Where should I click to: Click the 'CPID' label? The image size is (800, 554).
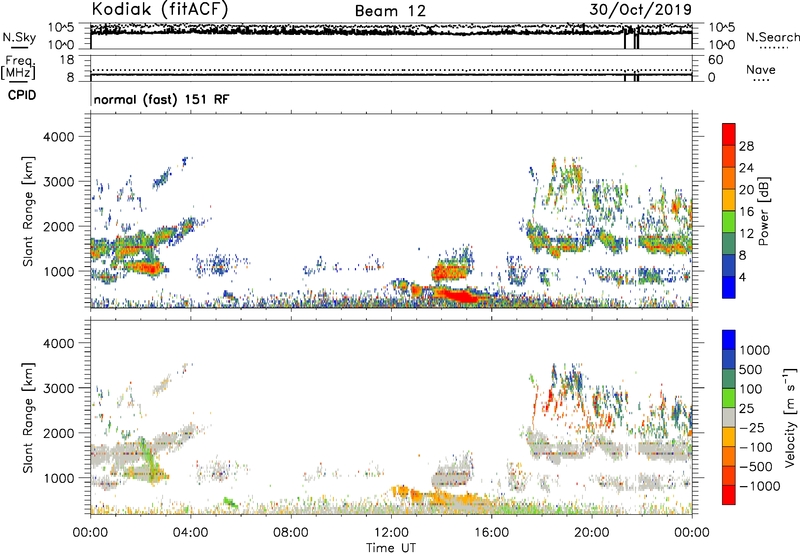[x=22, y=95]
